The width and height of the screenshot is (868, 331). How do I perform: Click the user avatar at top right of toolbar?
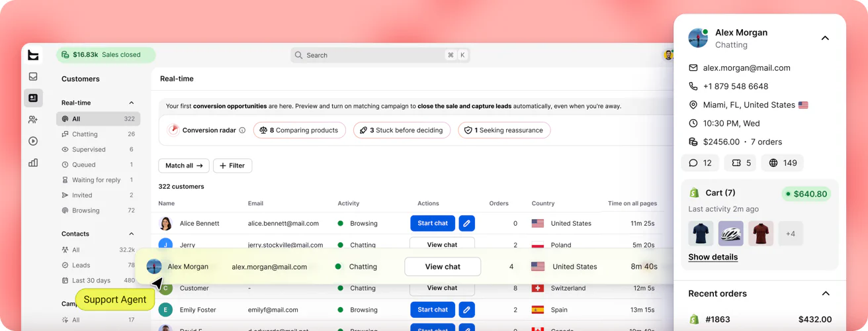[x=668, y=55]
